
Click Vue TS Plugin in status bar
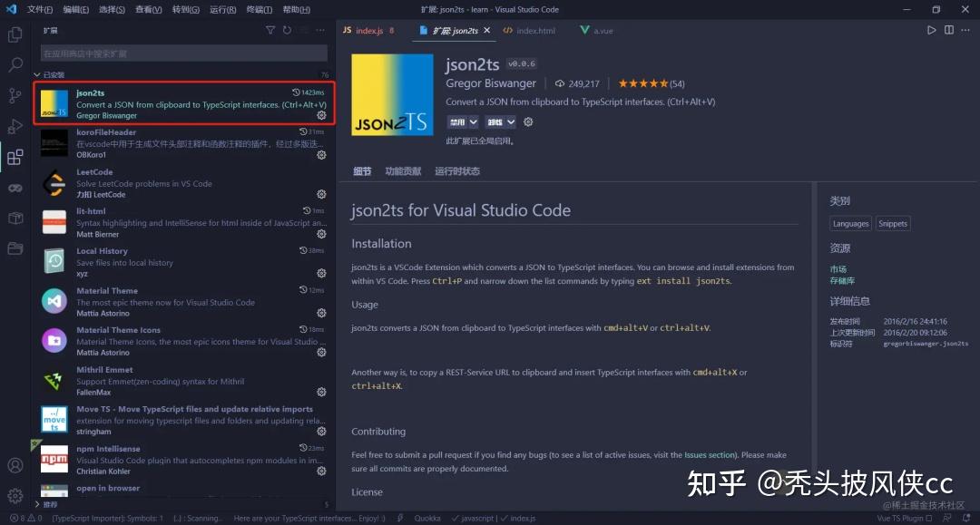point(904,518)
